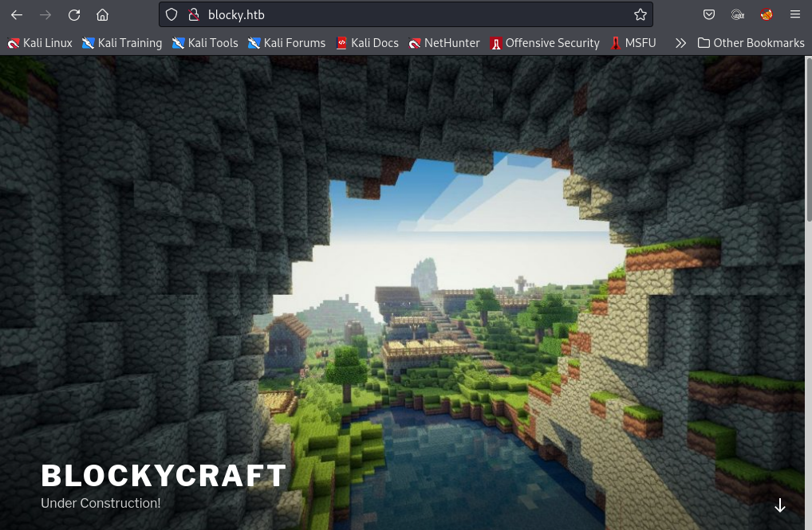Open the Kali Forums bookmark
This screenshot has width=812, height=530.
287,43
